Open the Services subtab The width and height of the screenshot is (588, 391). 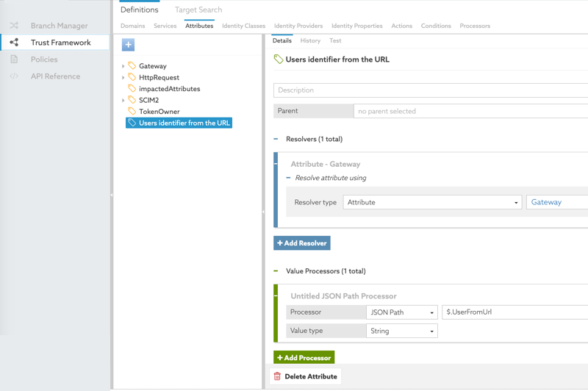point(165,26)
